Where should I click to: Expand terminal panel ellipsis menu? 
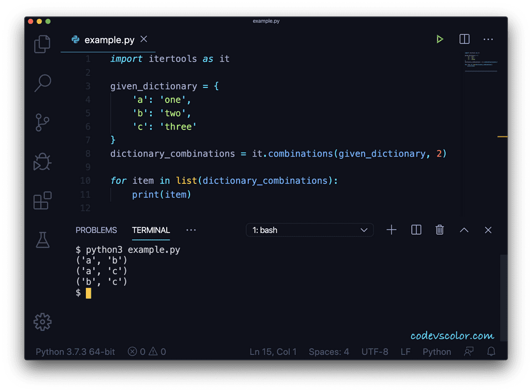pyautogui.click(x=191, y=230)
